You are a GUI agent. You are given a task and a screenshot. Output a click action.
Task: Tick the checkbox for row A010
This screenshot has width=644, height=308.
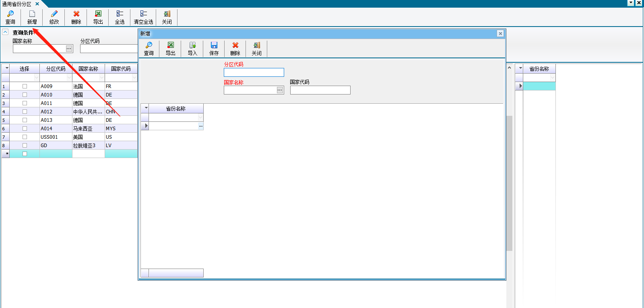(25, 94)
